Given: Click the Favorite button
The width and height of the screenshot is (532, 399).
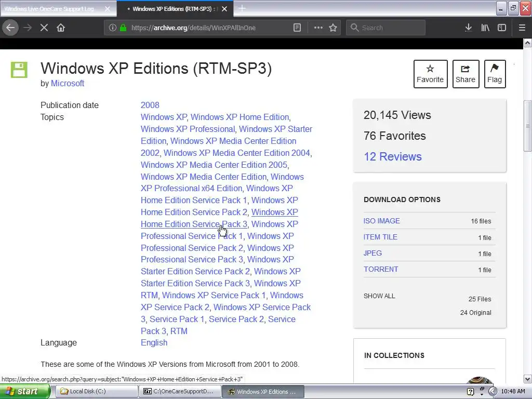Looking at the screenshot, I should pyautogui.click(x=430, y=74).
